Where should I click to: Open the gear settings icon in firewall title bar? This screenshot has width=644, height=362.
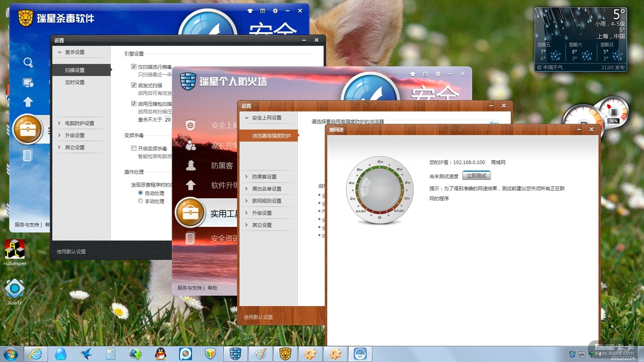pyautogui.click(x=438, y=74)
